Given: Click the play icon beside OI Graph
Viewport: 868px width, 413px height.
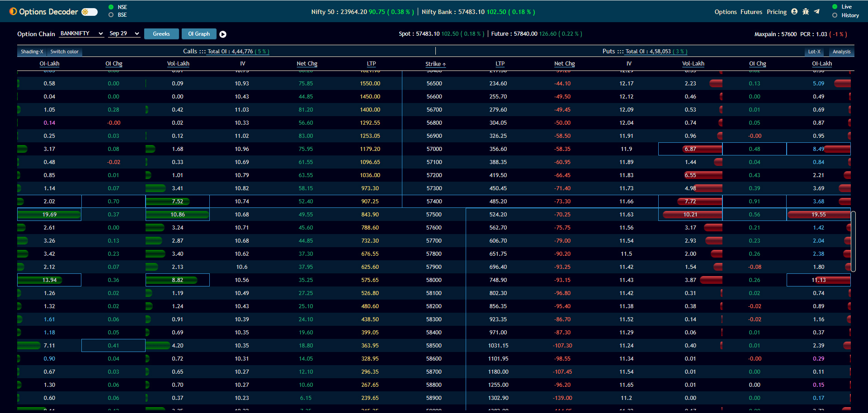Looking at the screenshot, I should 223,34.
